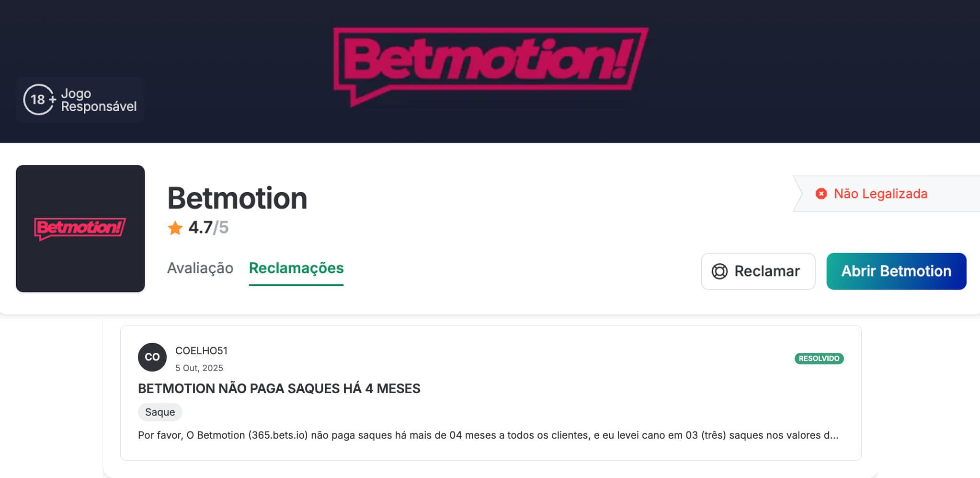This screenshot has height=478, width=980.
Task: Click the CO avatar of user COELHO51
Action: click(152, 357)
